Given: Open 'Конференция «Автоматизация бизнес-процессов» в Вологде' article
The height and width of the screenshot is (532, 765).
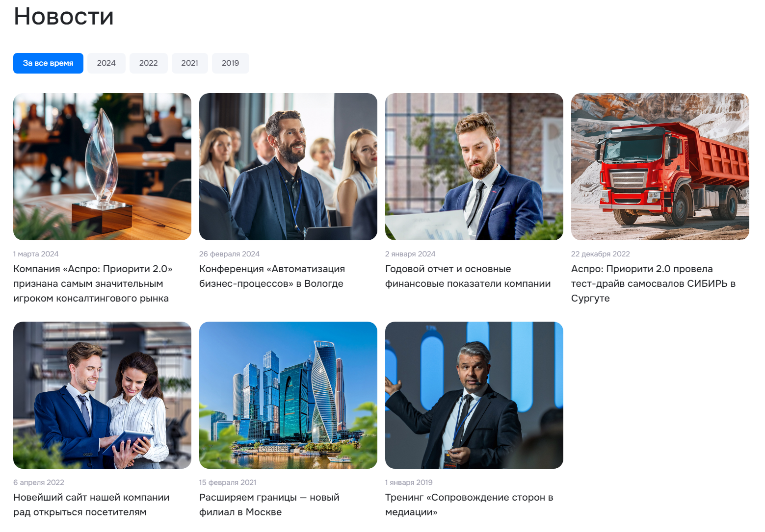Looking at the screenshot, I should (x=272, y=276).
